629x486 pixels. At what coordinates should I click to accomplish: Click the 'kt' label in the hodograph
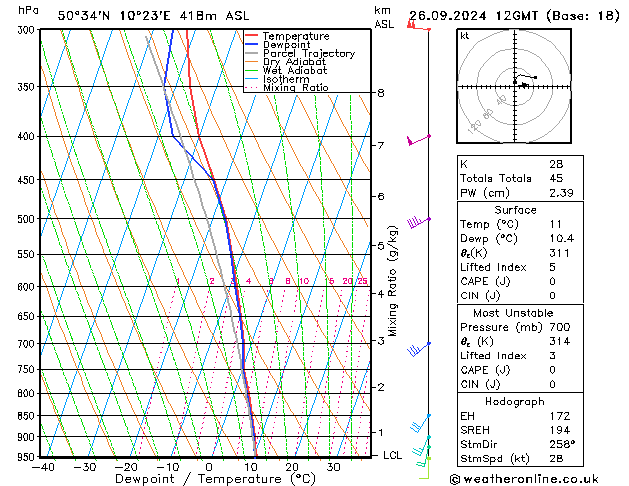465,36
